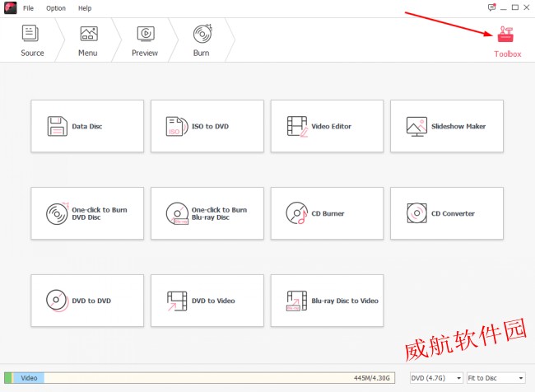Click Blu-ray Disc to Video button
535x392 pixels.
pyautogui.click(x=327, y=301)
